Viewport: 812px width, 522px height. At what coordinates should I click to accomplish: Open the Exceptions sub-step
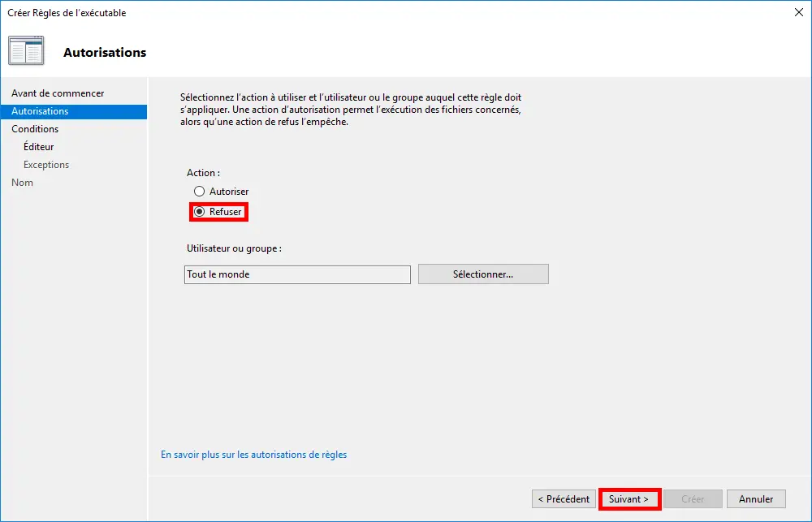pyautogui.click(x=46, y=165)
